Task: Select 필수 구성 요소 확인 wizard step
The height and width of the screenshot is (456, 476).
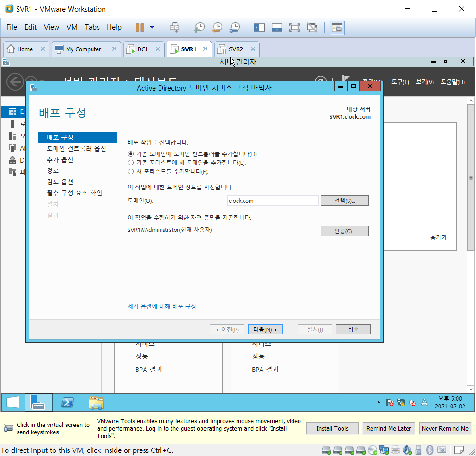Action: [x=74, y=193]
